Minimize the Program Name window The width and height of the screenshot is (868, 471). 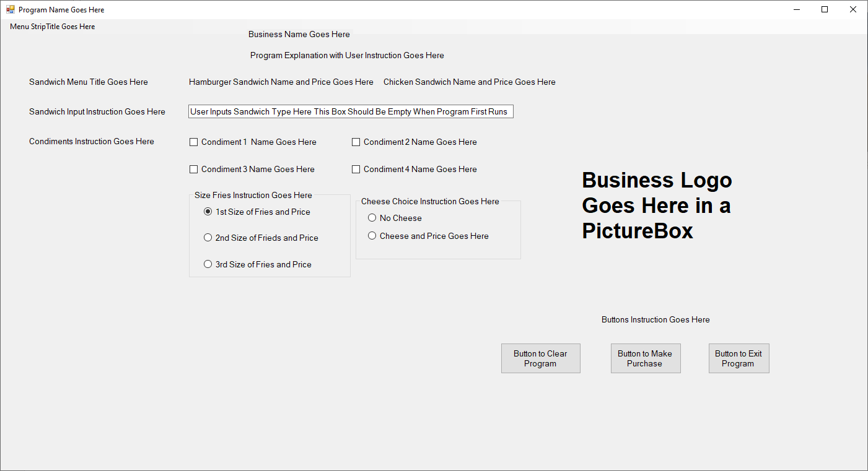pyautogui.click(x=796, y=9)
